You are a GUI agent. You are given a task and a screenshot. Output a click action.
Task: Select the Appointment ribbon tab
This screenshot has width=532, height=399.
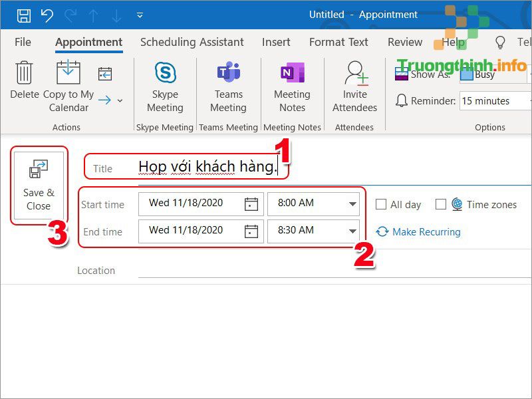point(89,42)
